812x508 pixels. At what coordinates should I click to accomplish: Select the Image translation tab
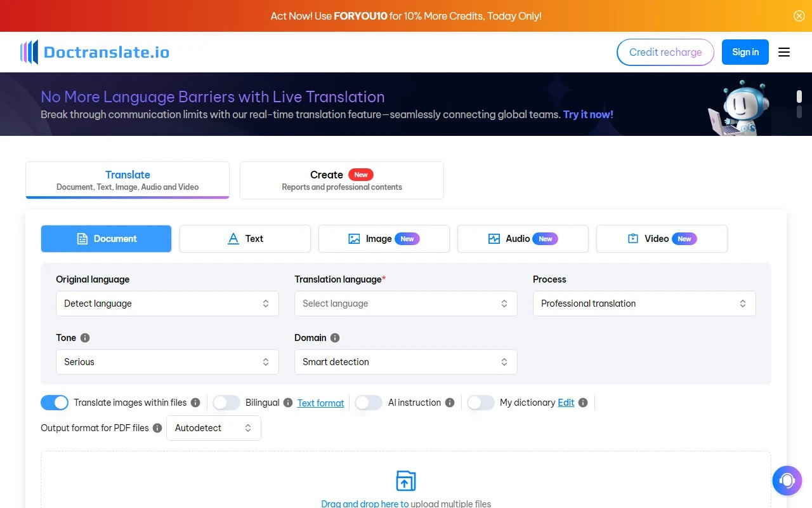[384, 239]
